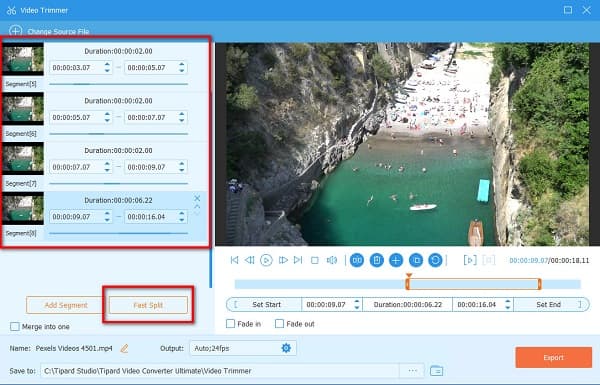600x385 pixels.
Task: Click the three-dots browse button
Action: [412, 370]
